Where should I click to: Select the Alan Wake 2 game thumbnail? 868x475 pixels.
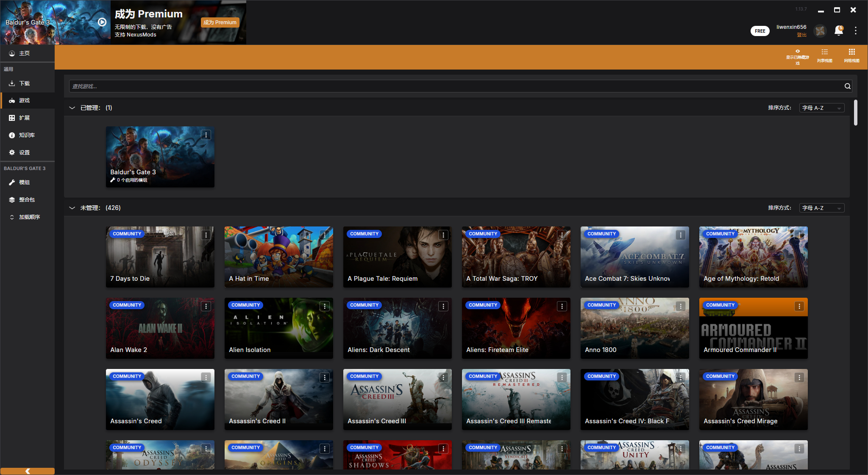coord(160,328)
